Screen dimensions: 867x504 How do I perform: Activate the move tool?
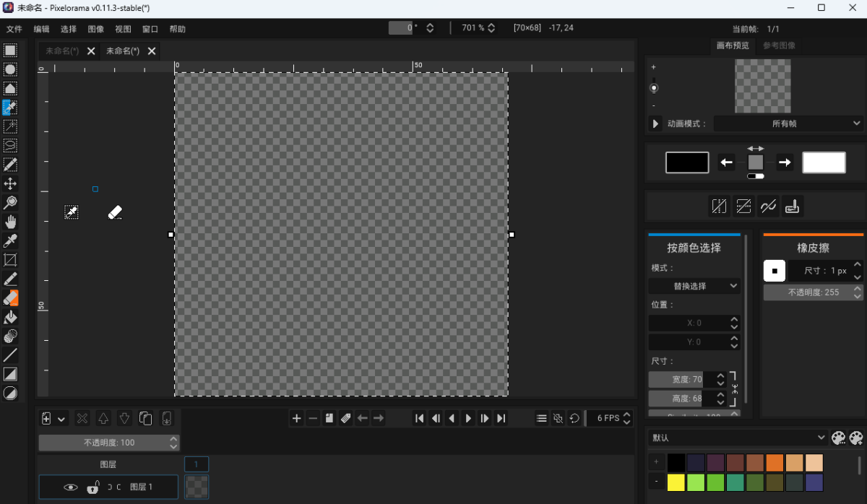point(10,183)
